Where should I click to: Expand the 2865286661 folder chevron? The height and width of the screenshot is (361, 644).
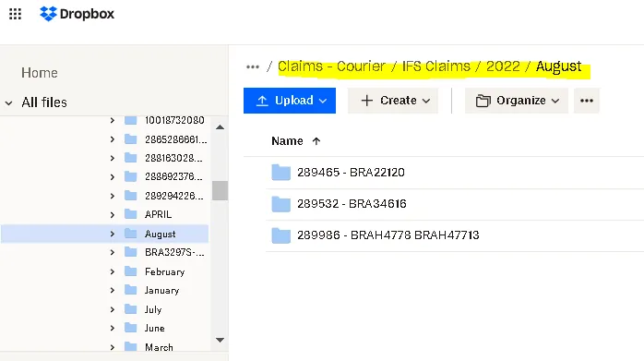click(x=113, y=139)
